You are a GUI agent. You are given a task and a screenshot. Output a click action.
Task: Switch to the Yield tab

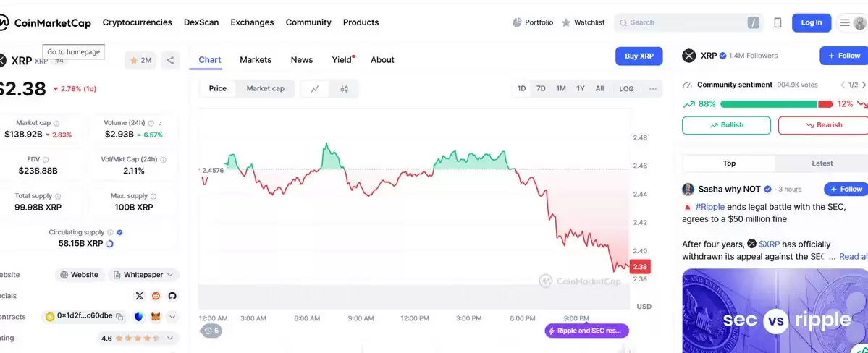tap(342, 60)
